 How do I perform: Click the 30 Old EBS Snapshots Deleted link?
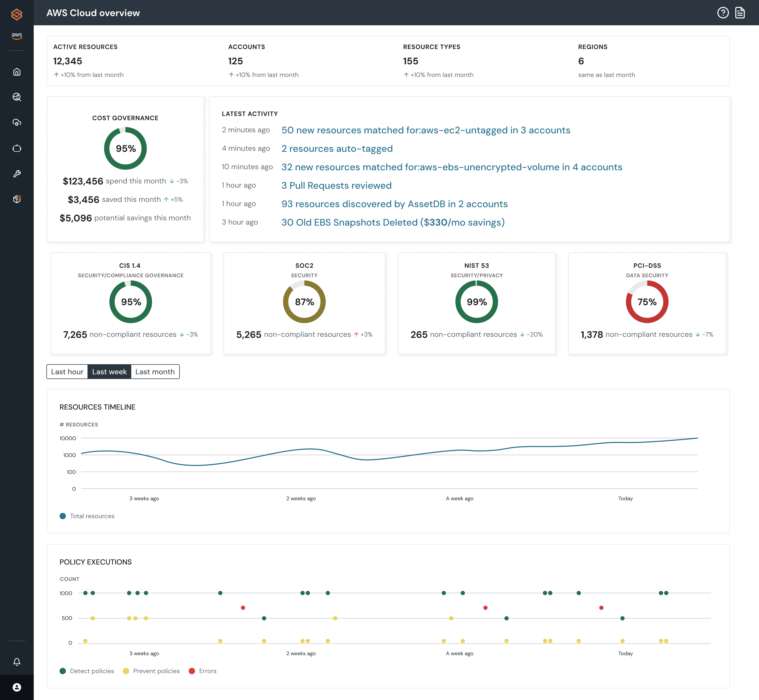[393, 222]
